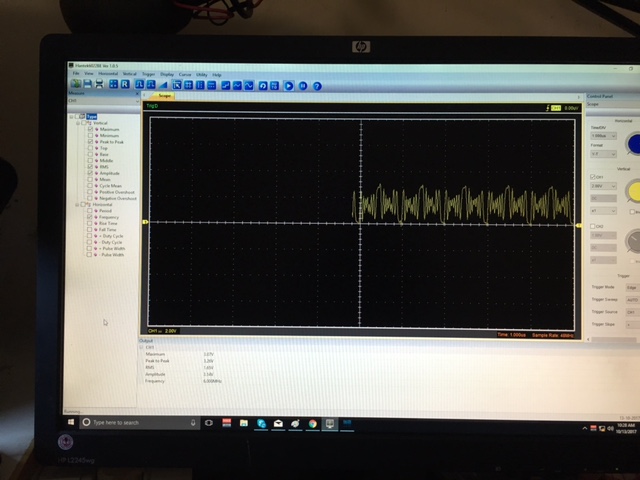Click the save (floppy disk) toolbar icon
640x480 pixels.
87,84
